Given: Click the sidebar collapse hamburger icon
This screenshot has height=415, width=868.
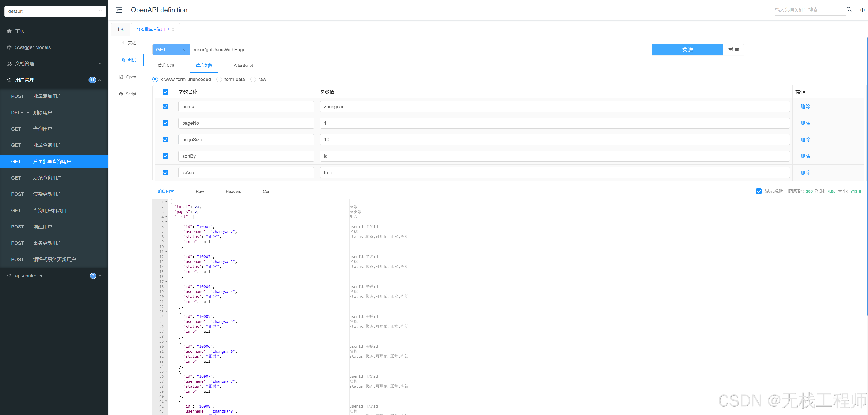Looking at the screenshot, I should coord(119,10).
